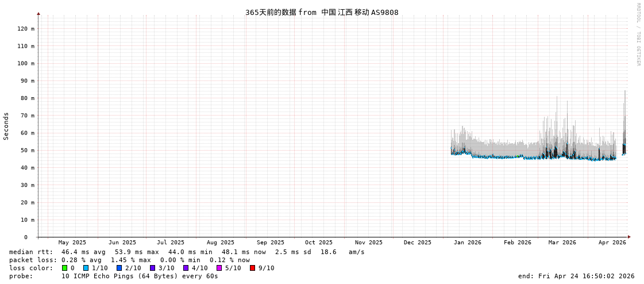Click the Apr 2026 x-axis label

612,243
